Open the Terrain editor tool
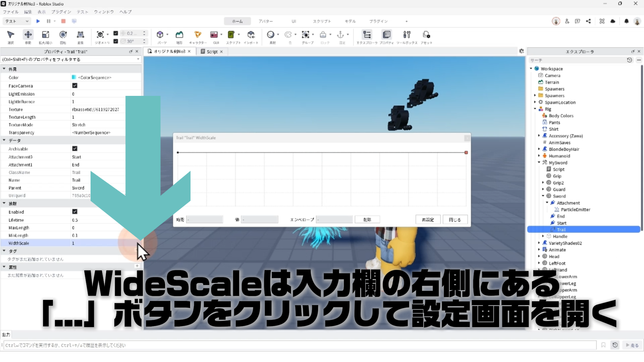This screenshot has width=644, height=362. pos(179,35)
